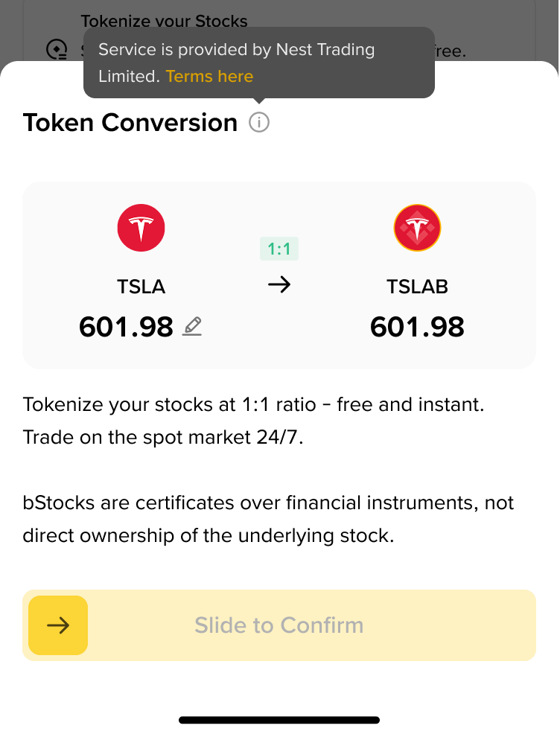The height and width of the screenshot is (740, 560).
Task: Click the conversion arrow between TSLA and TSLAB
Action: click(x=279, y=284)
